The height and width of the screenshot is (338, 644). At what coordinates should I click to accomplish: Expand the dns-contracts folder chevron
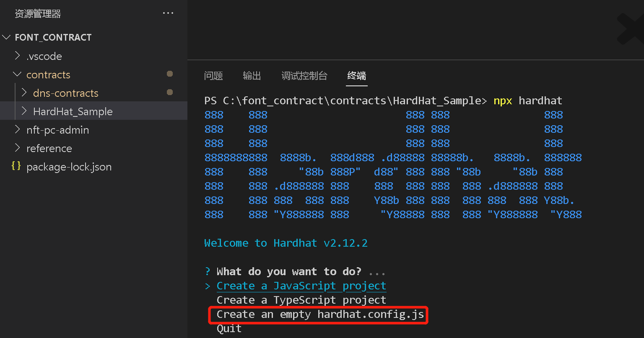click(24, 93)
